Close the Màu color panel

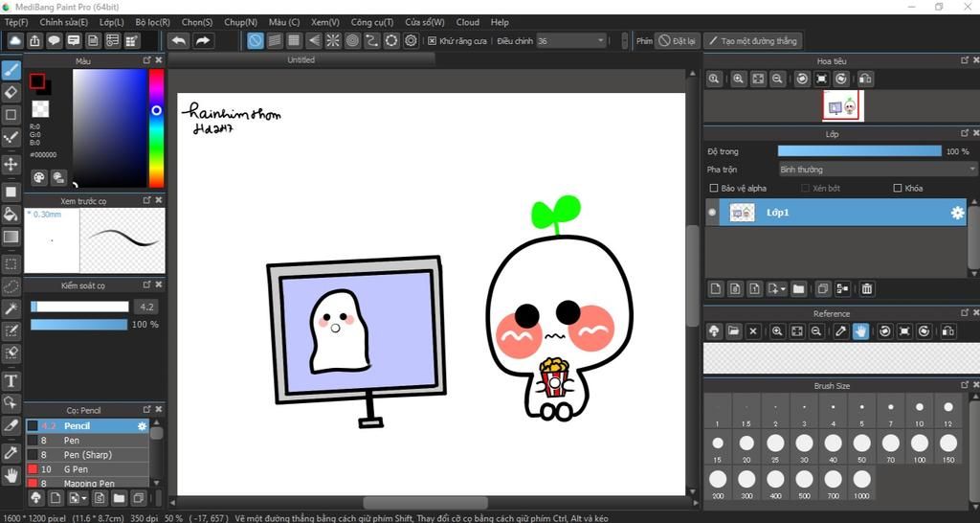point(159,60)
